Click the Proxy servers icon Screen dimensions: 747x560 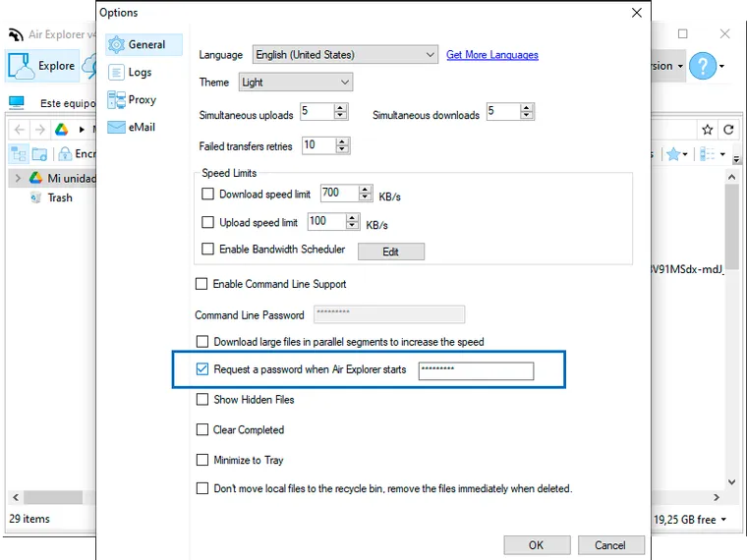pos(116,100)
